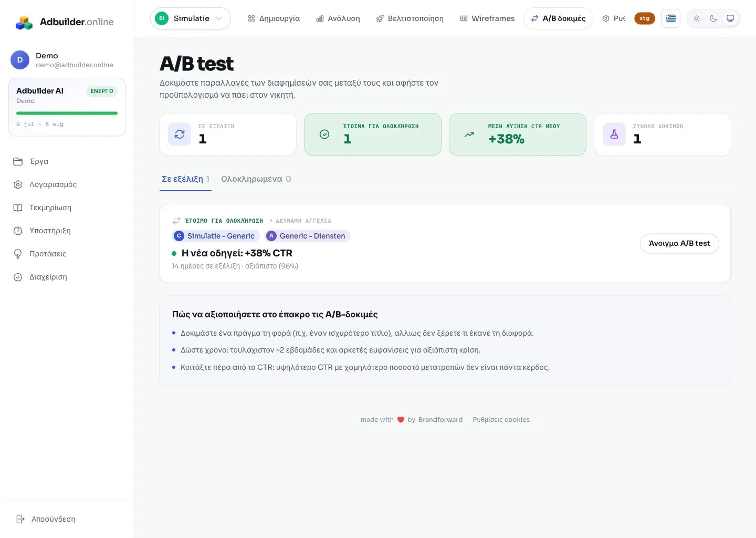Image resolution: width=756 pixels, height=538 pixels.
Task: Click the Greek flag language icon
Action: point(671,18)
